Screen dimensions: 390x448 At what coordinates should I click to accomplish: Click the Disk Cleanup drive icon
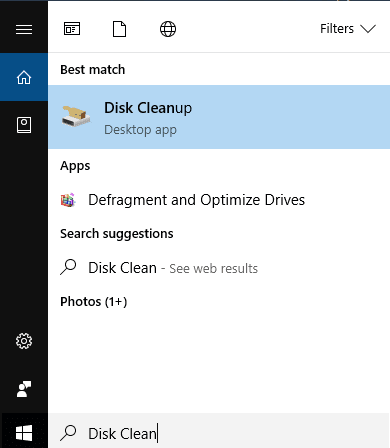76,116
